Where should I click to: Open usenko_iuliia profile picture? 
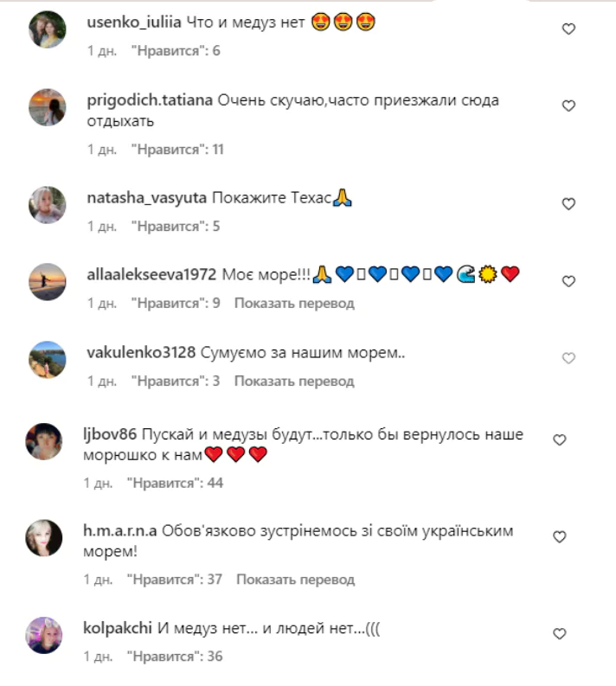click(48, 29)
